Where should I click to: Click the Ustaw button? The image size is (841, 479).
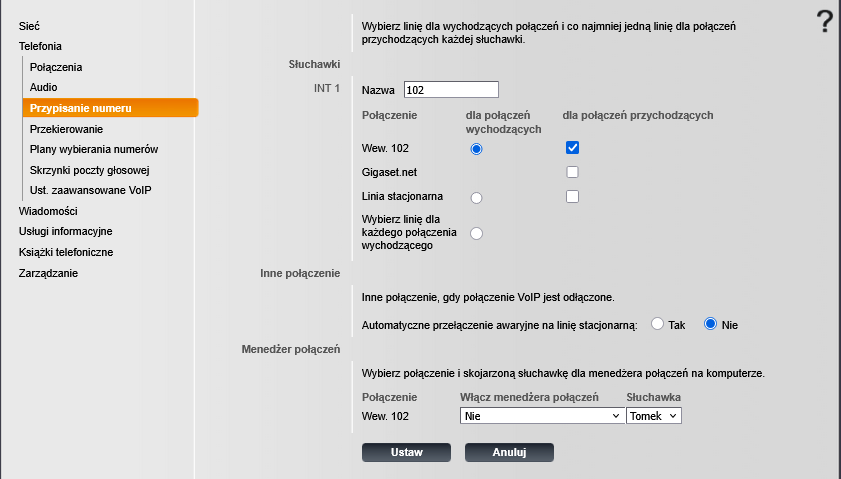click(406, 452)
